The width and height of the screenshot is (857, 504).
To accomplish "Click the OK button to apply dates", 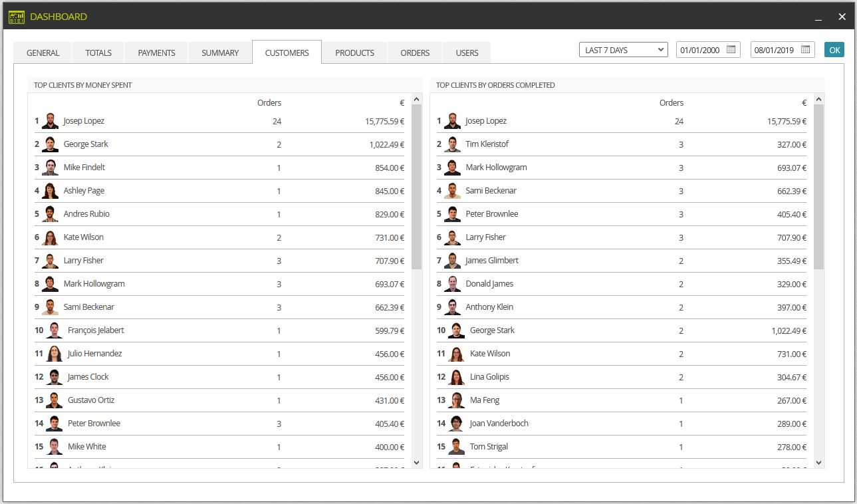I will [x=834, y=50].
